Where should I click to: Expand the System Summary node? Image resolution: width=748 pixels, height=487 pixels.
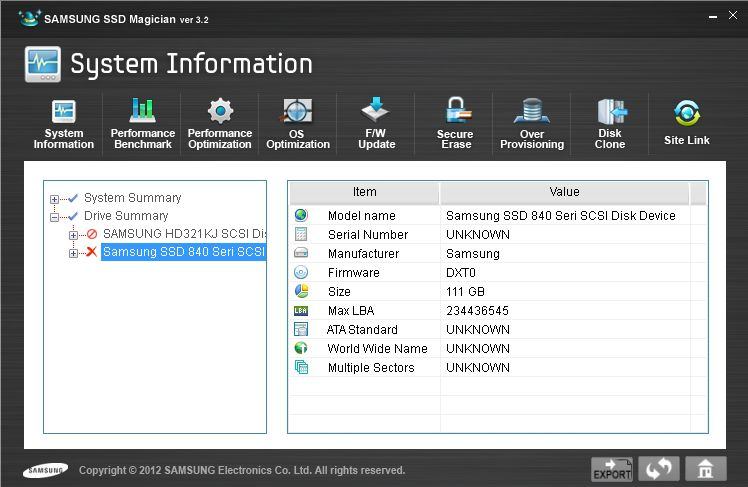[x=54, y=199]
